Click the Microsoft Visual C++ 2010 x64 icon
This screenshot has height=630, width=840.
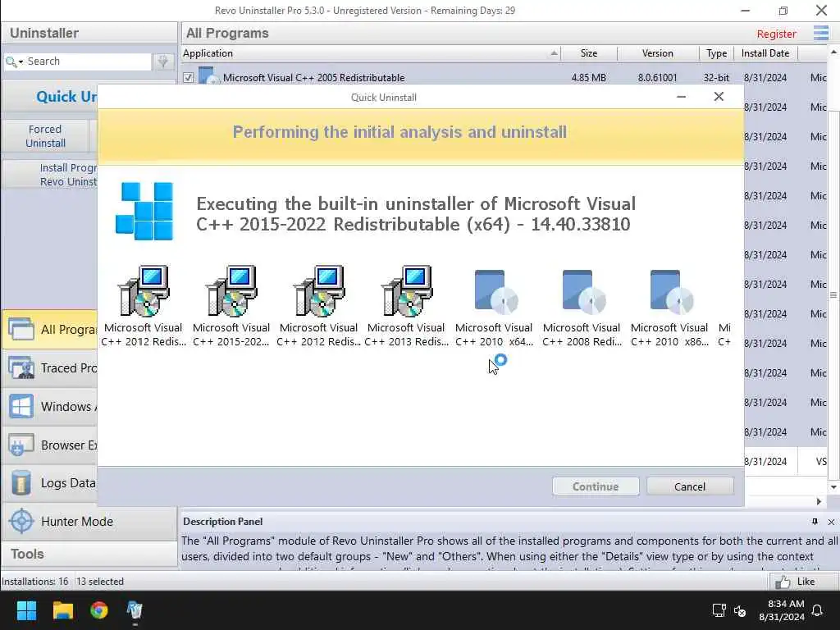pos(495,291)
